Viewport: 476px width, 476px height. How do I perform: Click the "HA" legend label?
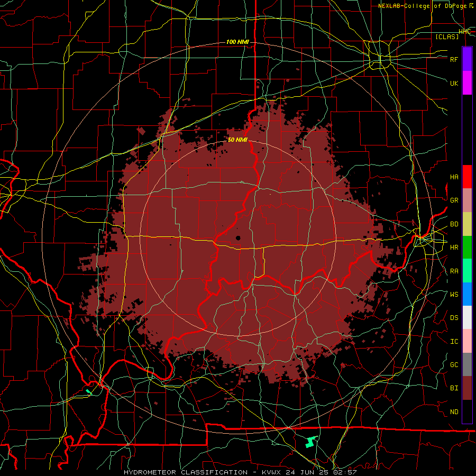point(454,177)
